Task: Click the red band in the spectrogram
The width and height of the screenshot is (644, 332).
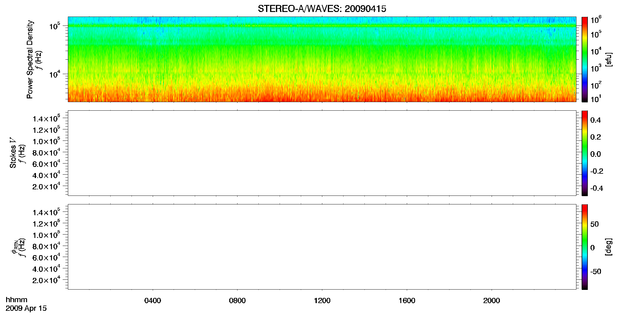Action: point(322,96)
